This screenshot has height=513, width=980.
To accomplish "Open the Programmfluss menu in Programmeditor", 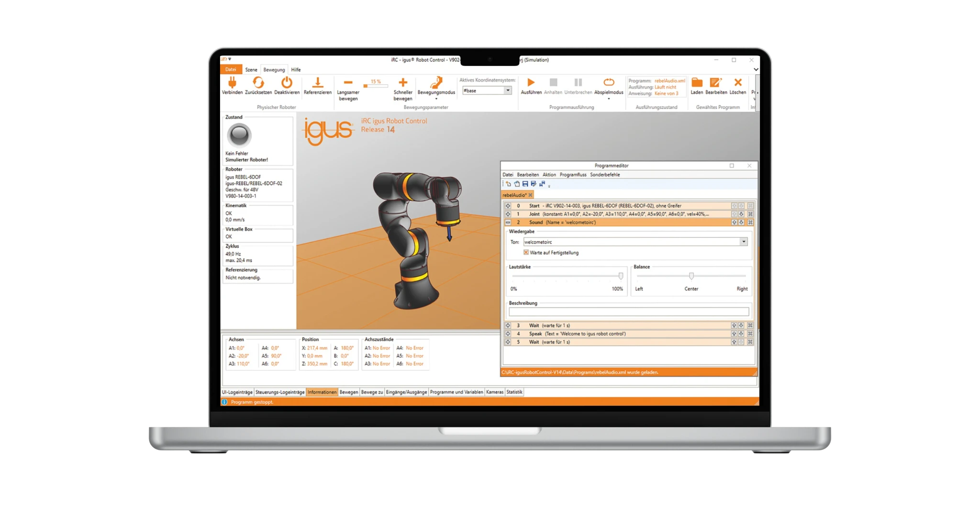I will 573,175.
